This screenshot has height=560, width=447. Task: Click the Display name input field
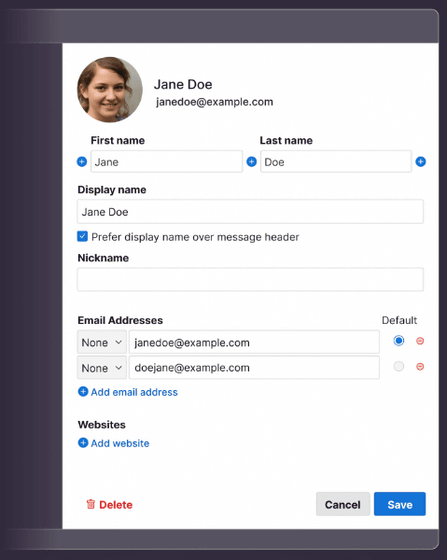pyautogui.click(x=250, y=211)
